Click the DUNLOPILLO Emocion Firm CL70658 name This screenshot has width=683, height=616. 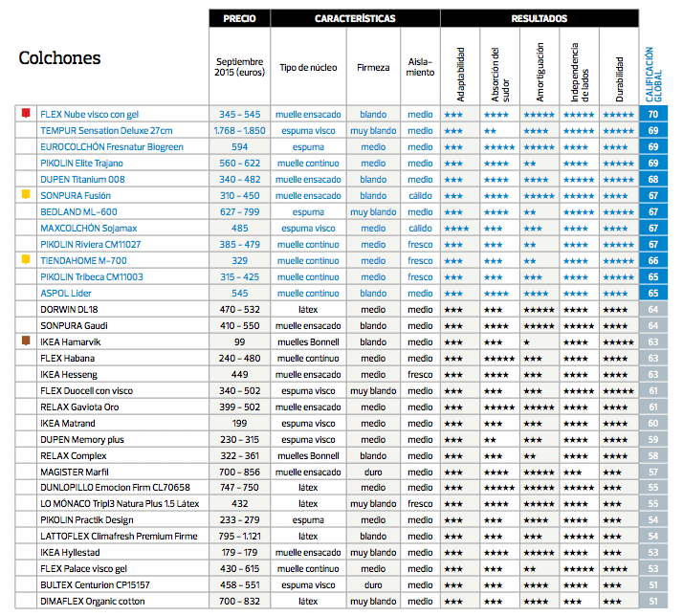115,488
